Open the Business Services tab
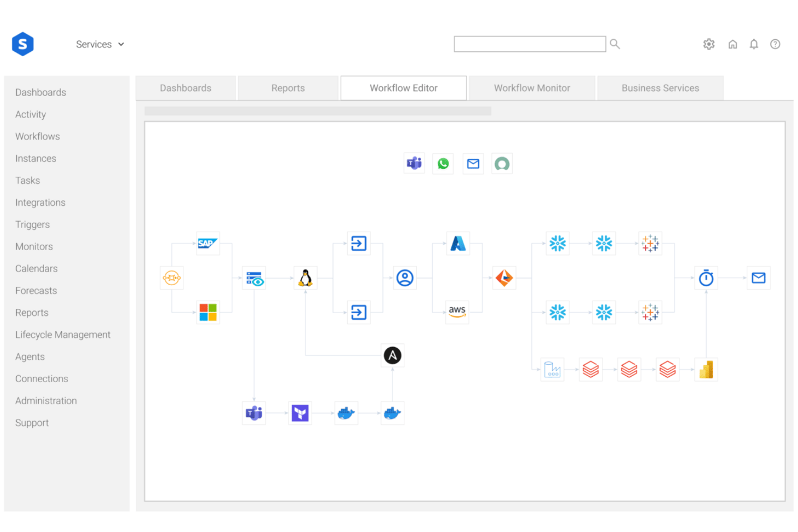 [660, 88]
